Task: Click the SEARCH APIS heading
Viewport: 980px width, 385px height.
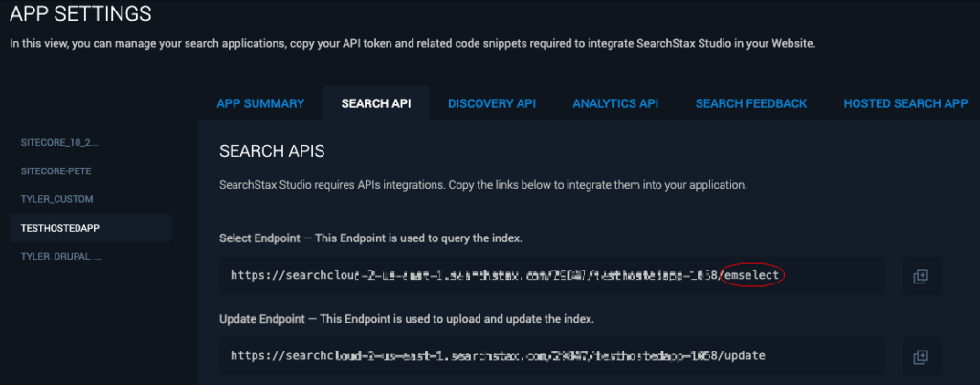Action: point(272,151)
